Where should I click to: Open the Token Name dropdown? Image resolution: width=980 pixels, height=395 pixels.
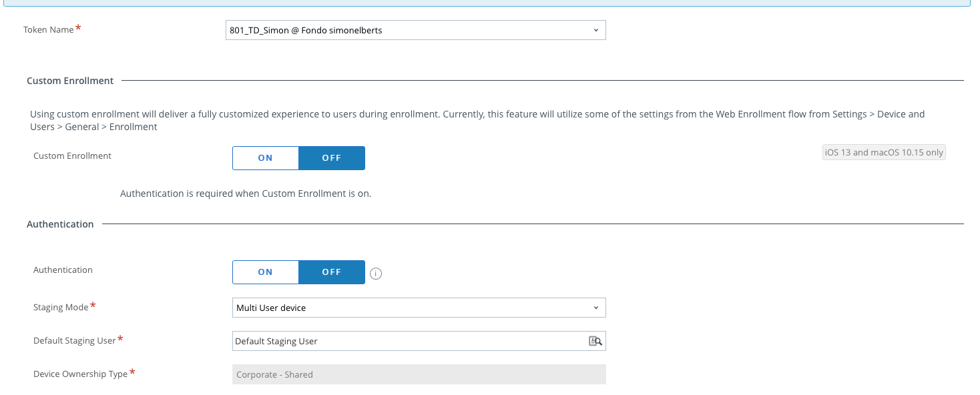(415, 30)
